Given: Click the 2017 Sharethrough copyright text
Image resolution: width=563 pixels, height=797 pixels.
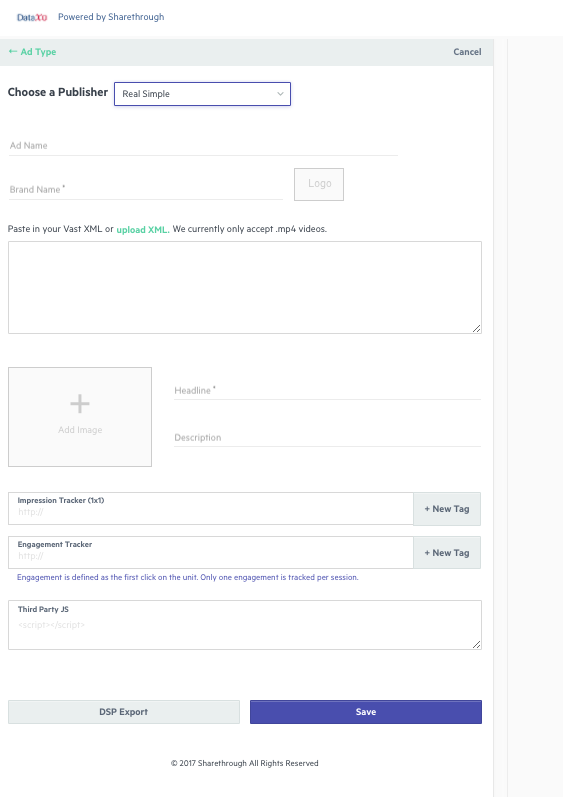Looking at the screenshot, I should (245, 763).
